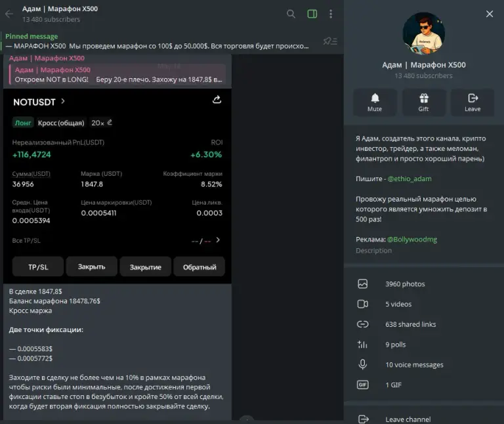This screenshot has height=424, width=504.
Task: Open the 5 videos section
Action: point(424,304)
